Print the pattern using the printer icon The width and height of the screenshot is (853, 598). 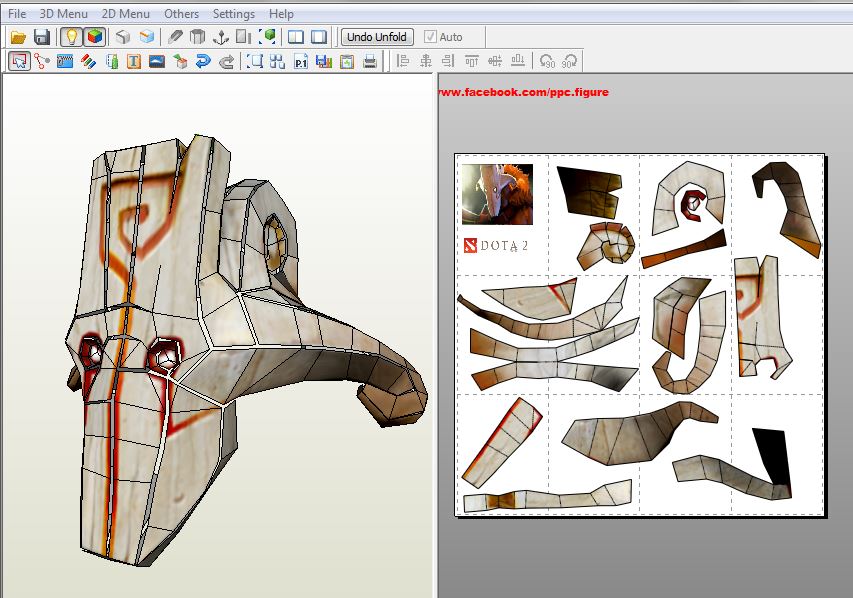[370, 61]
